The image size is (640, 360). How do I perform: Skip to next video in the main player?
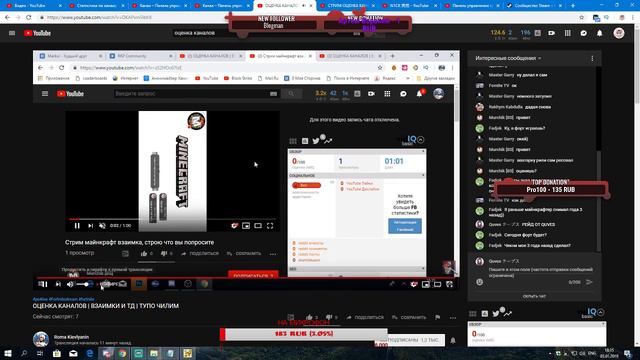click(58, 284)
